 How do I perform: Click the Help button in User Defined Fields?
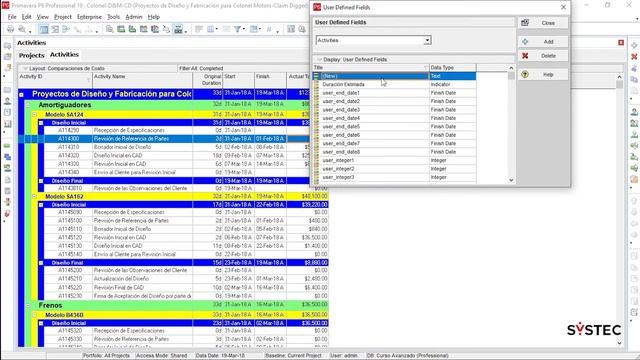coord(543,74)
